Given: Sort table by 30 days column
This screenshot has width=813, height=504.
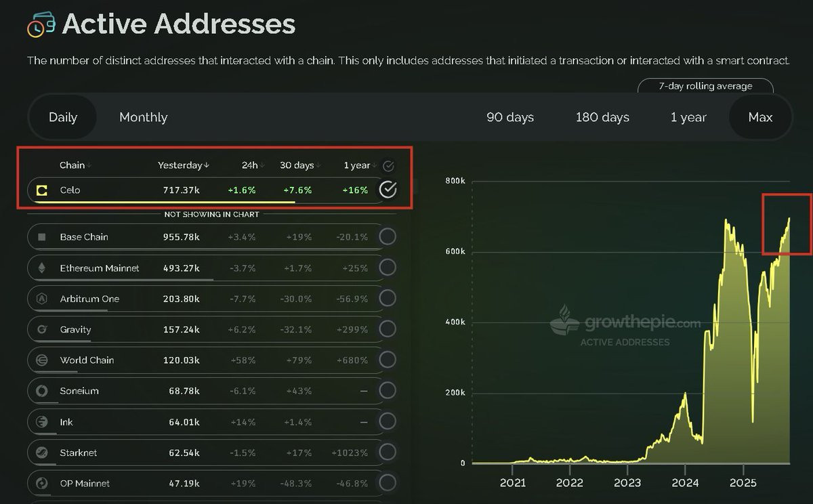Looking at the screenshot, I should point(300,165).
